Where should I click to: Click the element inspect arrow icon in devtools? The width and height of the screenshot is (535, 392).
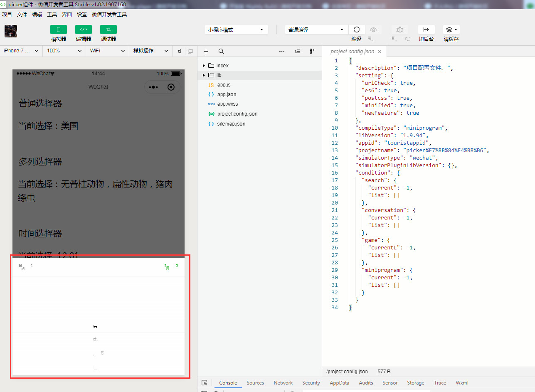point(204,383)
